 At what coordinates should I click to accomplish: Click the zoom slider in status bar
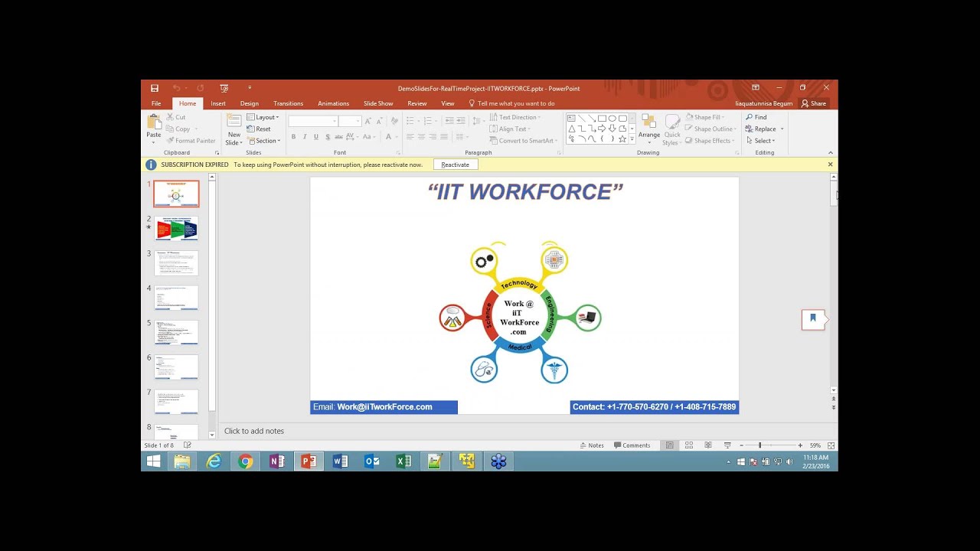tap(770, 445)
